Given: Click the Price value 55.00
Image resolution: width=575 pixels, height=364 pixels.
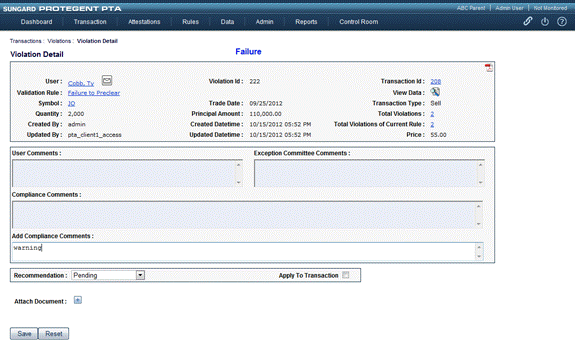Looking at the screenshot, I should coord(438,135).
